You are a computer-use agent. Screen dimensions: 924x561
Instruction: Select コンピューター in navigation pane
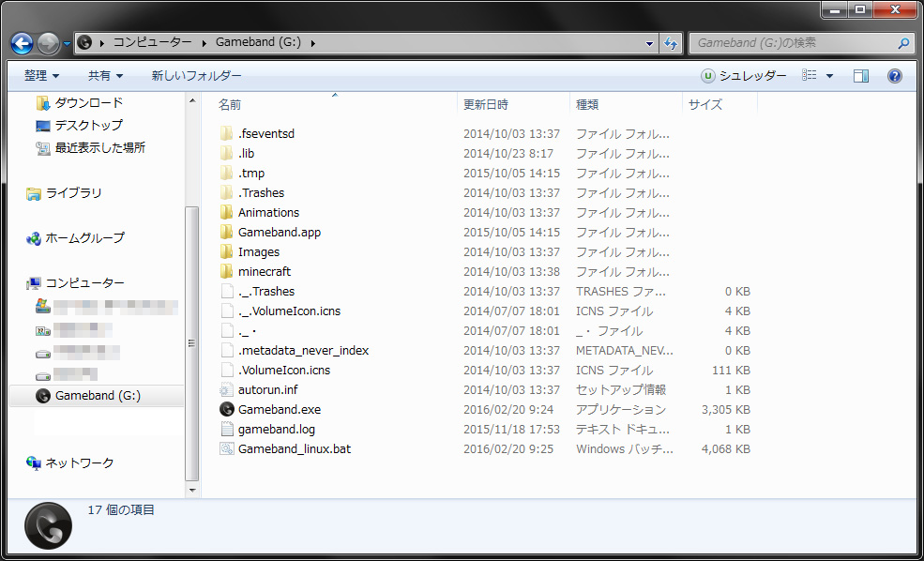tap(75, 283)
